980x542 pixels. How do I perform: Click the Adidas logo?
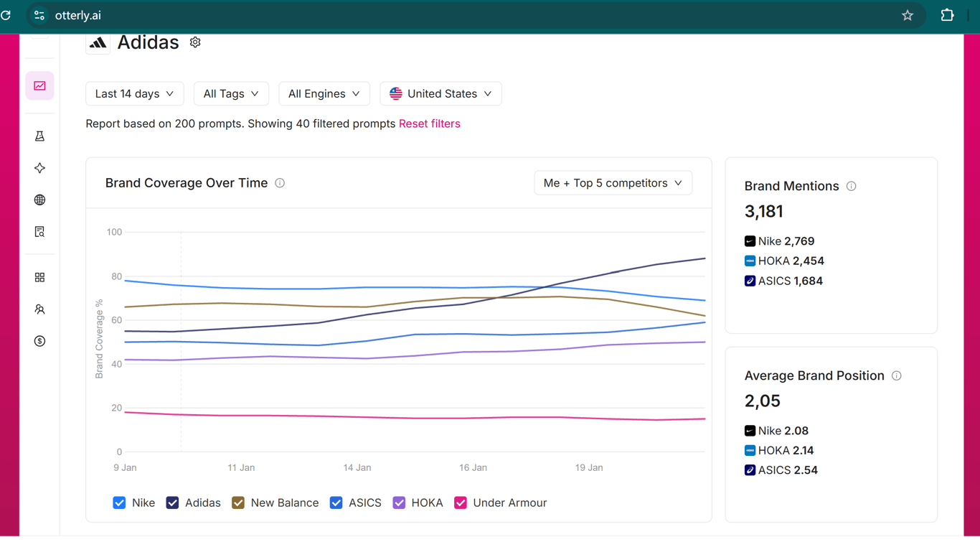98,43
